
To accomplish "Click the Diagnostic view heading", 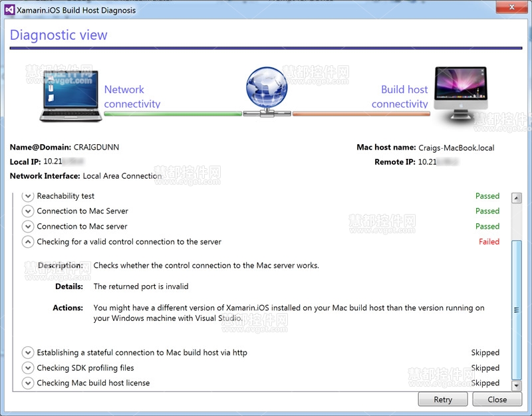I will pyautogui.click(x=59, y=35).
